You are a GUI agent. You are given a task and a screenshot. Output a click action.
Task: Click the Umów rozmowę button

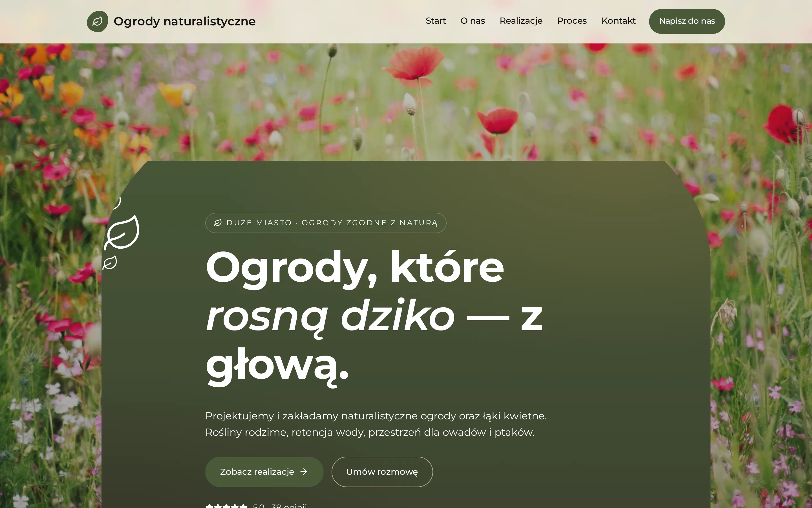pyautogui.click(x=382, y=472)
